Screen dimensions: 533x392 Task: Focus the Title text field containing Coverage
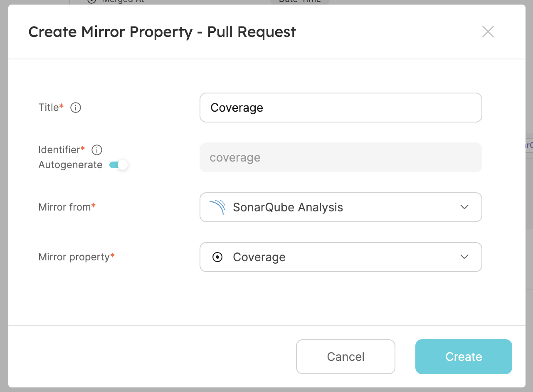tap(340, 108)
